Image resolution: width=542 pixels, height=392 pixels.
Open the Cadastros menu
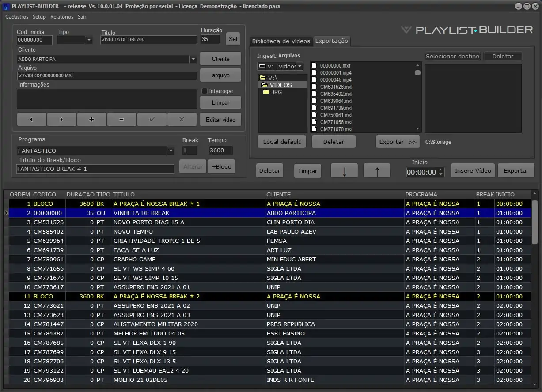click(x=17, y=17)
